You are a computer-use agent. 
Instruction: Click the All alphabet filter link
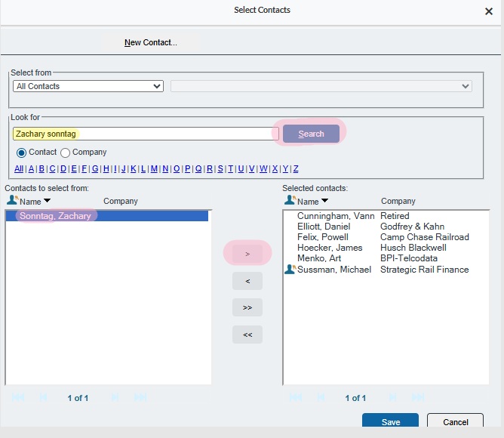pos(19,168)
